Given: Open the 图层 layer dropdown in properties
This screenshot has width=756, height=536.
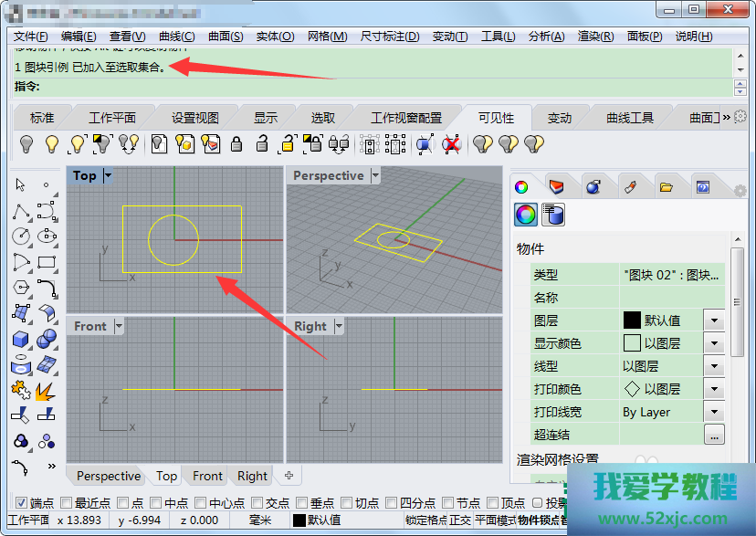Looking at the screenshot, I should (x=713, y=321).
